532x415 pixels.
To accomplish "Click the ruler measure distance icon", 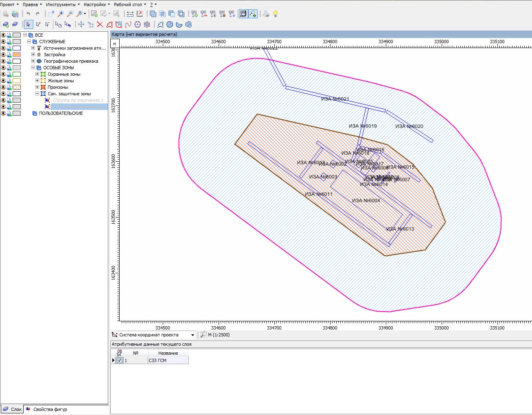I will click(130, 14).
